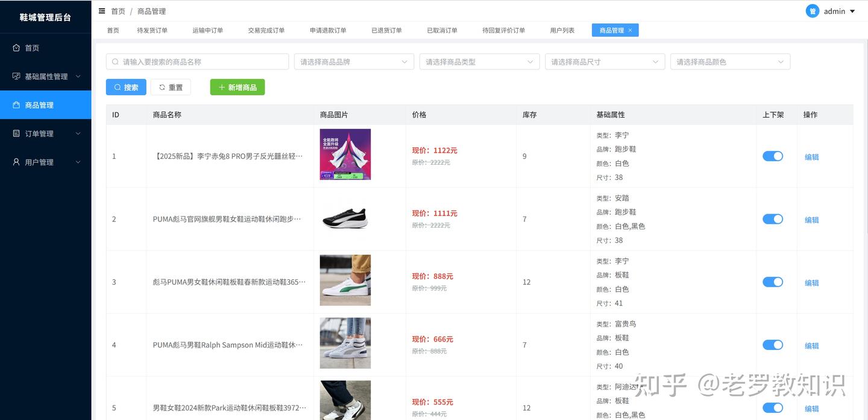Click 编辑 for product ID 3

pos(811,282)
